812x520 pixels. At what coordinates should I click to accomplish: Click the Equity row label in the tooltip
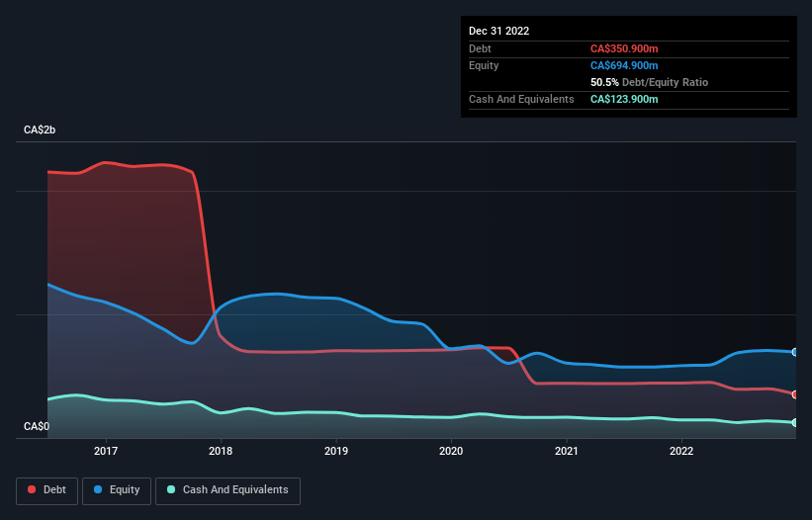click(484, 65)
